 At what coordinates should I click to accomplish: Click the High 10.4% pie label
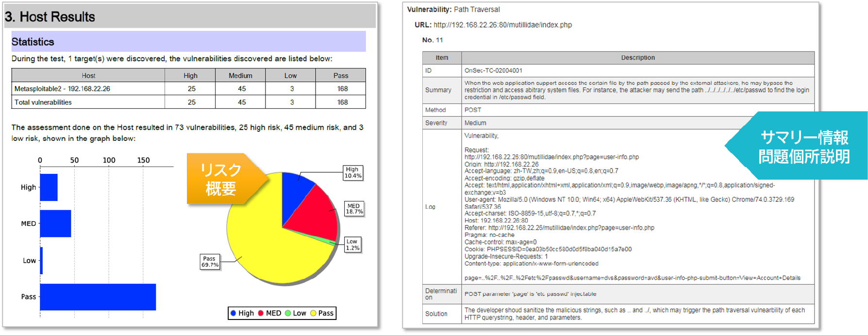pyautogui.click(x=353, y=173)
